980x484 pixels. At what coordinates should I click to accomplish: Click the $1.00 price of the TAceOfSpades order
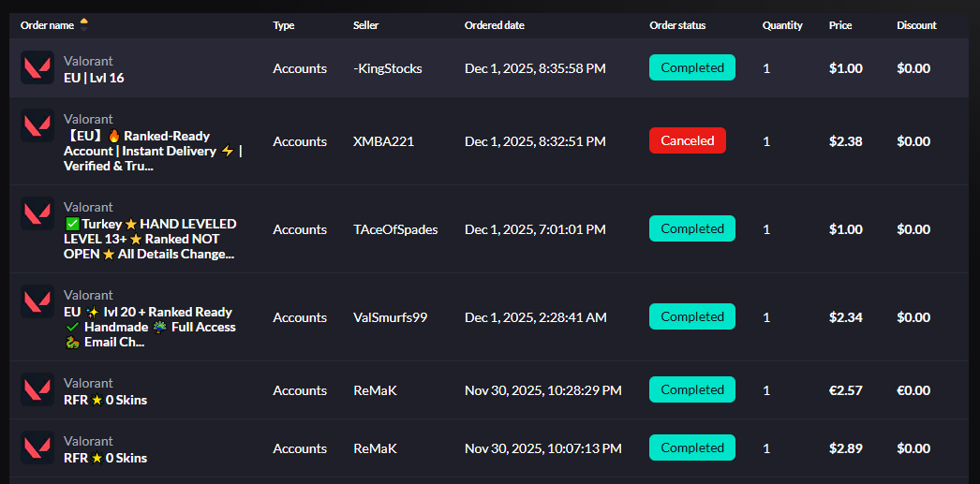coord(846,229)
